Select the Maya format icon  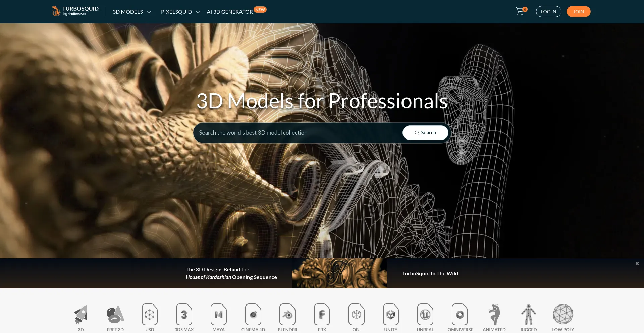click(219, 315)
